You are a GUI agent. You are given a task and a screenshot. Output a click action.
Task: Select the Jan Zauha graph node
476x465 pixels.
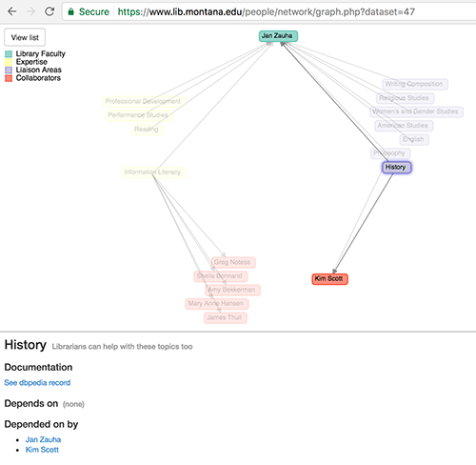point(278,36)
